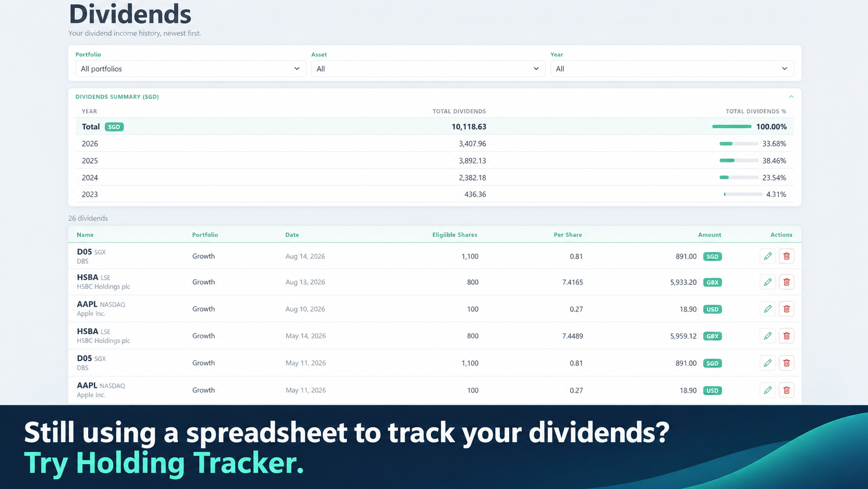Delete the AAPL dividend dated Aug 10, 2026

(786, 309)
